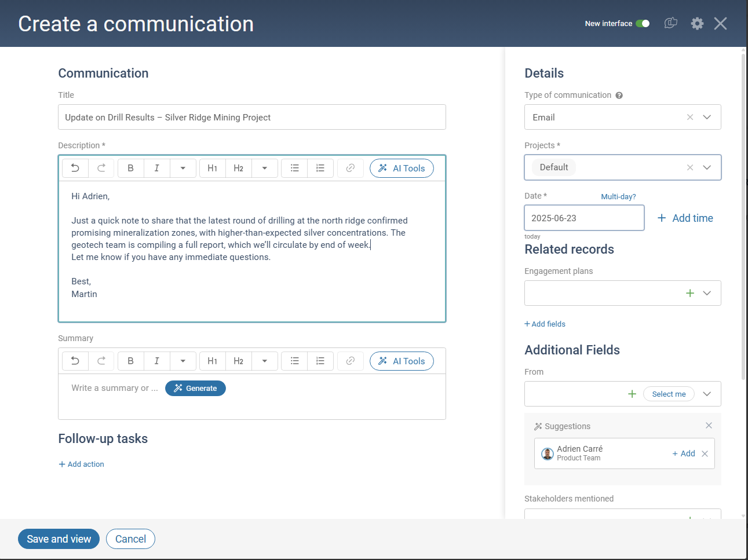The height and width of the screenshot is (560, 748).
Task: Insert numbered list in the Summary editor
Action: point(320,361)
